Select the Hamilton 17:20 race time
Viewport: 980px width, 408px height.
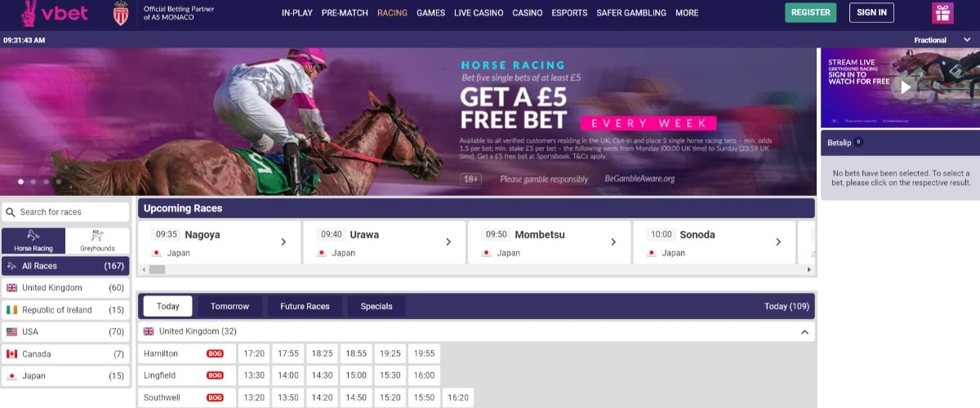click(x=255, y=353)
